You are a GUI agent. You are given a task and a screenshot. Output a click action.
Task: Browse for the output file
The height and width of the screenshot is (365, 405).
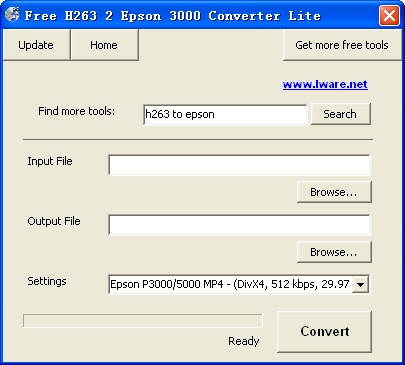334,252
